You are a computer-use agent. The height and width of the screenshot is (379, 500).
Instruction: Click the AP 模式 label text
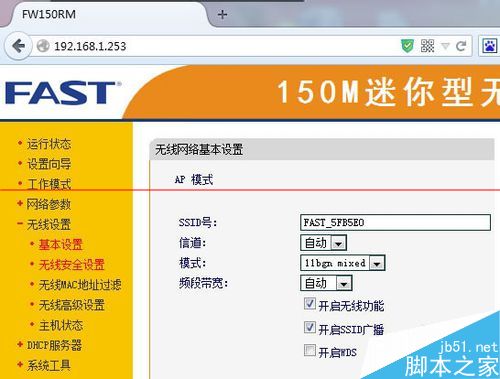coord(194,180)
